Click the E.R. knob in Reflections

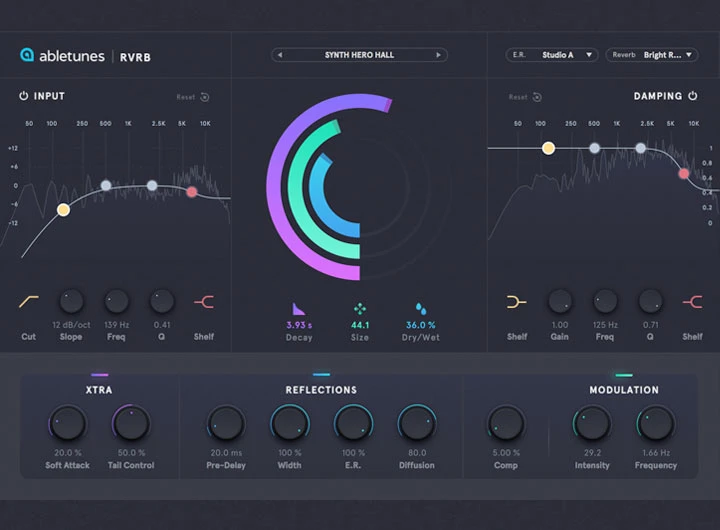click(353, 423)
